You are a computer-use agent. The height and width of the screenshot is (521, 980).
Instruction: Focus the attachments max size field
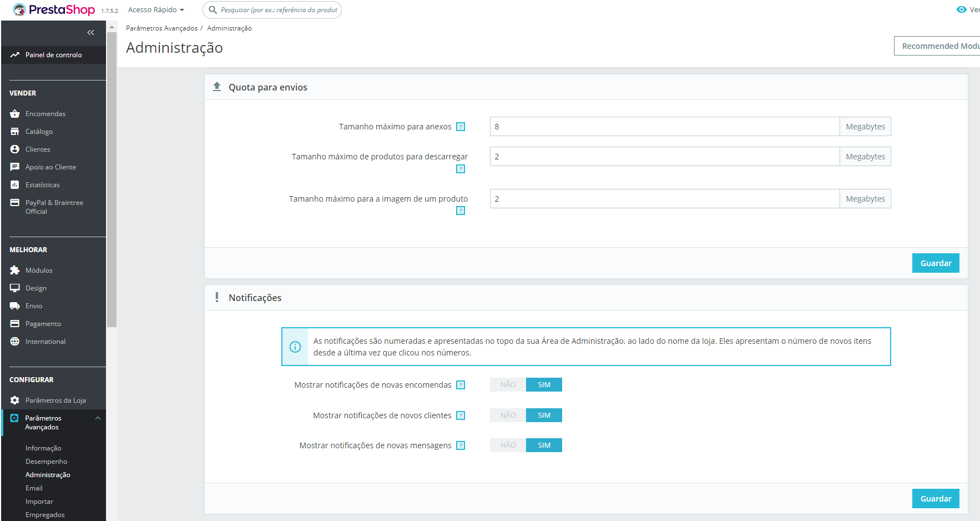click(x=665, y=127)
